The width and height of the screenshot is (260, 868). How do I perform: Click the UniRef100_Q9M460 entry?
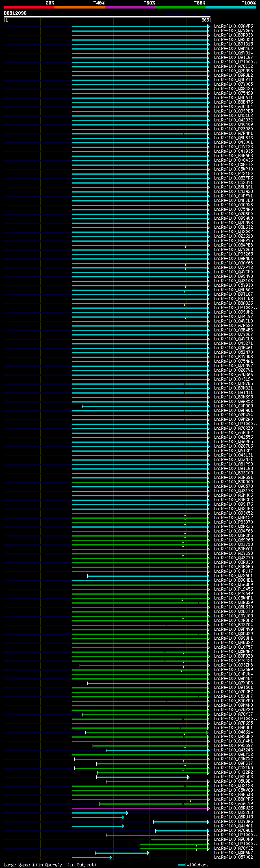[233, 48]
